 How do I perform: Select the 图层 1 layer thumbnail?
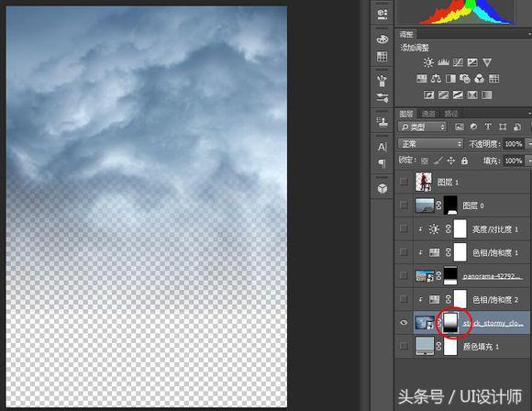click(424, 182)
